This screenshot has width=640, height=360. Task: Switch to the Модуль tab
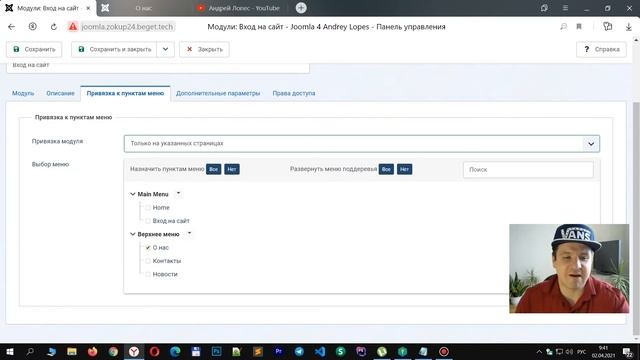[x=23, y=93]
